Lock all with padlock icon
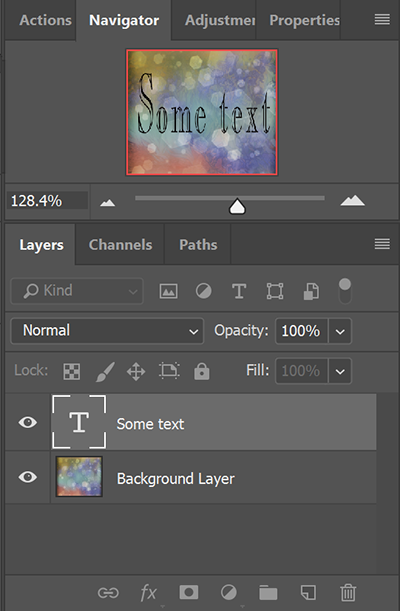The width and height of the screenshot is (400, 611). (x=201, y=371)
